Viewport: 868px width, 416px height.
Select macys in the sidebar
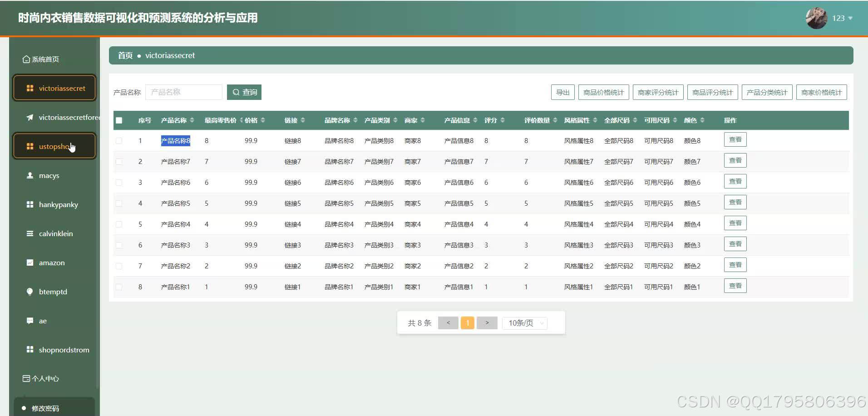click(54, 175)
